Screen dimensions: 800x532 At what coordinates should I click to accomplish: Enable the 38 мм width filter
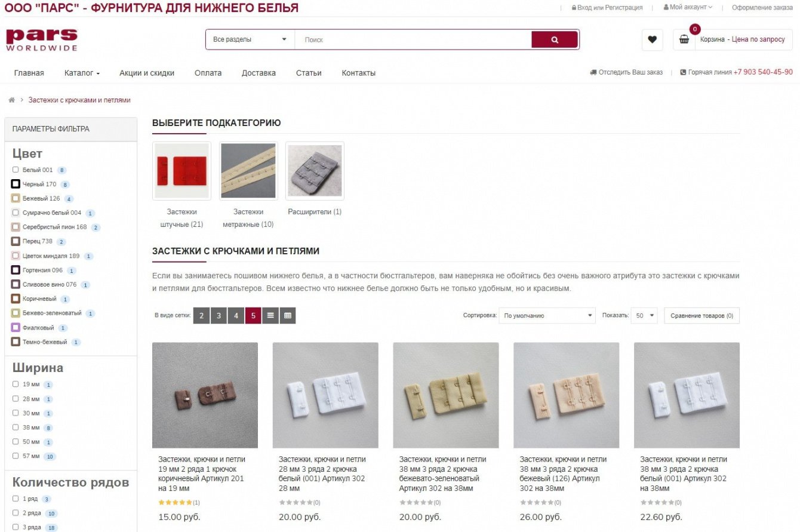(x=16, y=428)
